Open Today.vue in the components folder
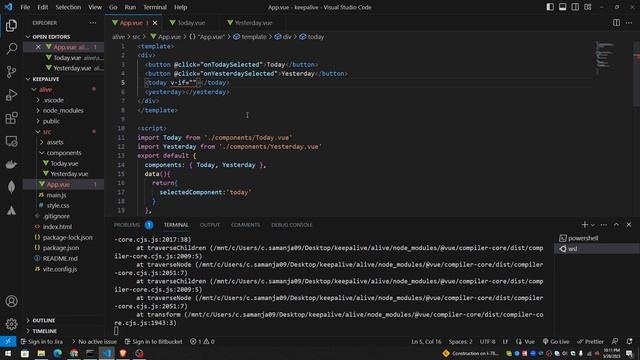This screenshot has width=640, height=360. 64,163
